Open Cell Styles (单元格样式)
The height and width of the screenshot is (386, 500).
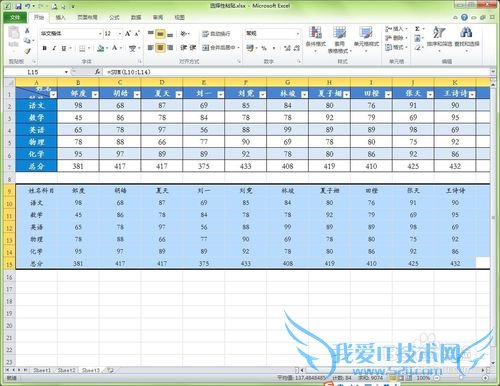pyautogui.click(x=366, y=40)
